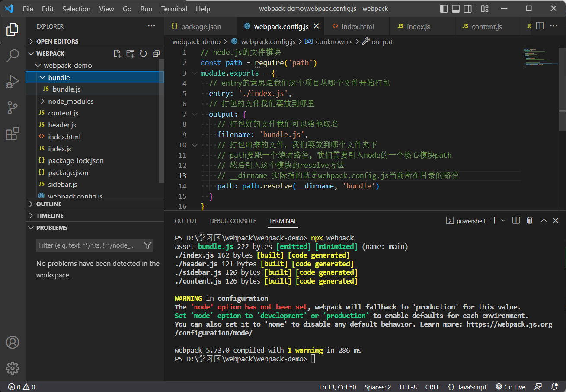Image resolution: width=566 pixels, height=392 pixels.
Task: Add a new terminal with plus icon
Action: [x=494, y=220]
